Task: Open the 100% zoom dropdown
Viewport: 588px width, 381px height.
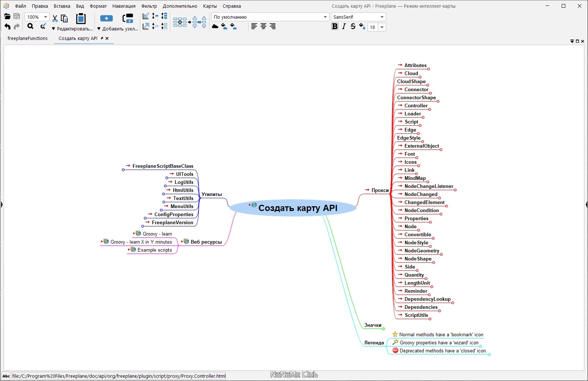Action: [37, 17]
